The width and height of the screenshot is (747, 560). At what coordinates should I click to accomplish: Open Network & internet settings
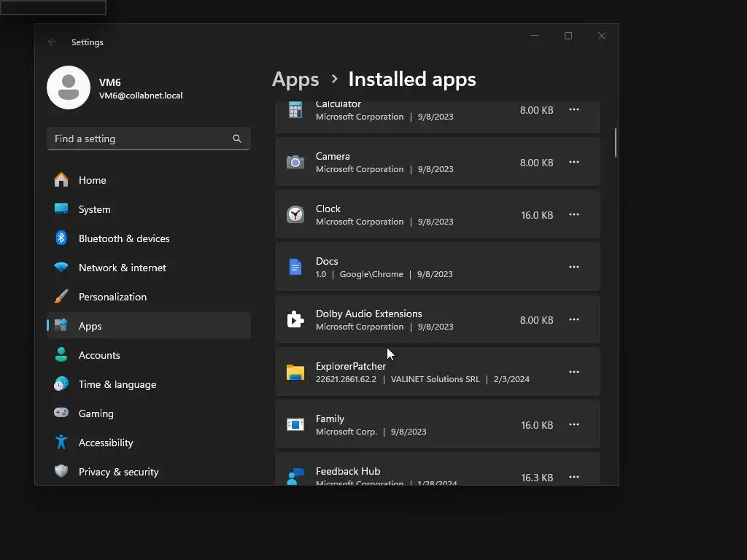click(x=149, y=268)
